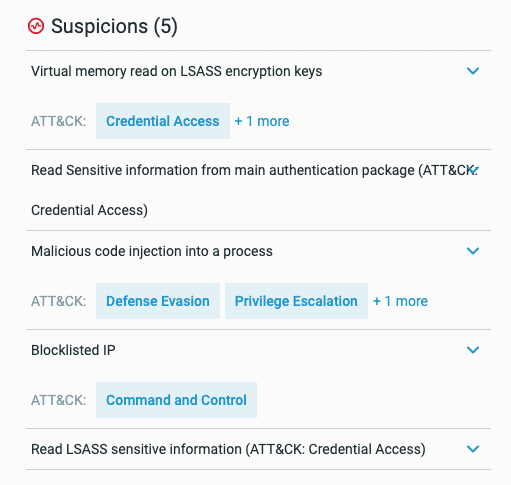The image size is (511, 485).
Task: Click the red Suspicions pulse icon
Action: 36,26
